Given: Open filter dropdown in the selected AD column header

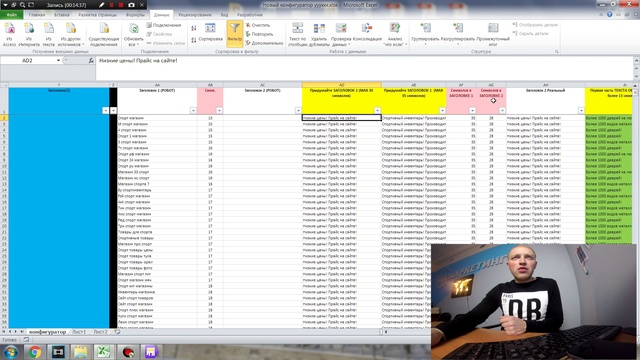Looking at the screenshot, I should 377,111.
